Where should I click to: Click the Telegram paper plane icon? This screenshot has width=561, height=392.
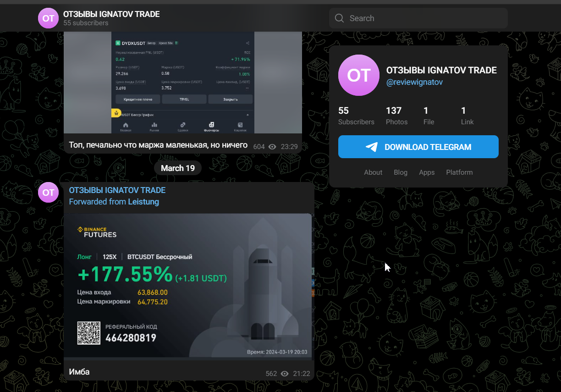pyautogui.click(x=372, y=147)
